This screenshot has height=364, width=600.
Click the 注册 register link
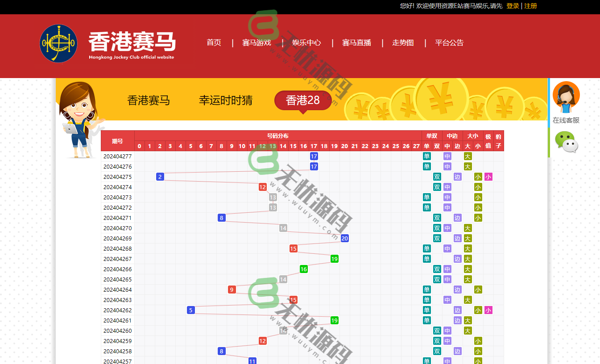530,6
